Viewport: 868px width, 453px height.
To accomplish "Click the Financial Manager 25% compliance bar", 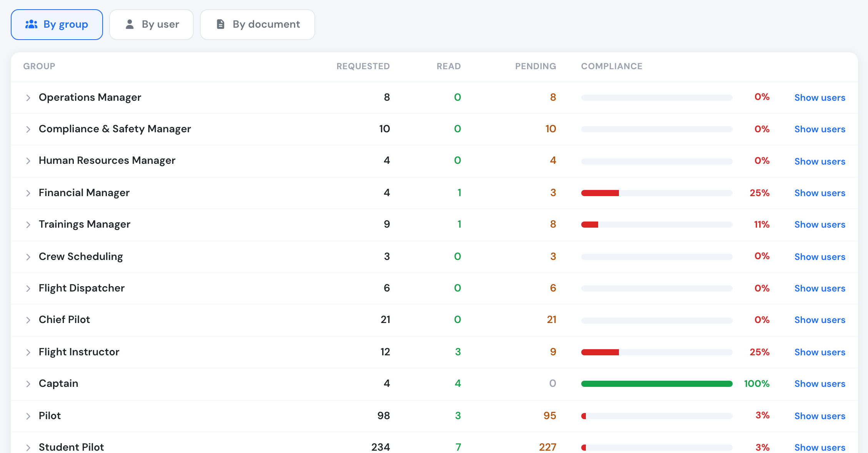I will click(x=657, y=193).
